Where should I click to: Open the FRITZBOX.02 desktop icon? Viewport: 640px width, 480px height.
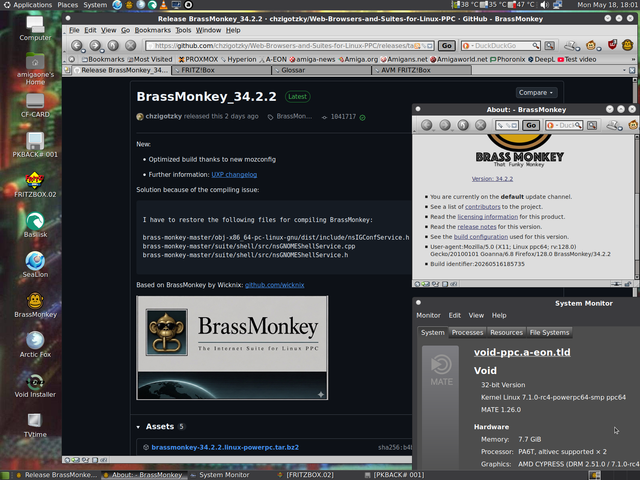pyautogui.click(x=35, y=185)
